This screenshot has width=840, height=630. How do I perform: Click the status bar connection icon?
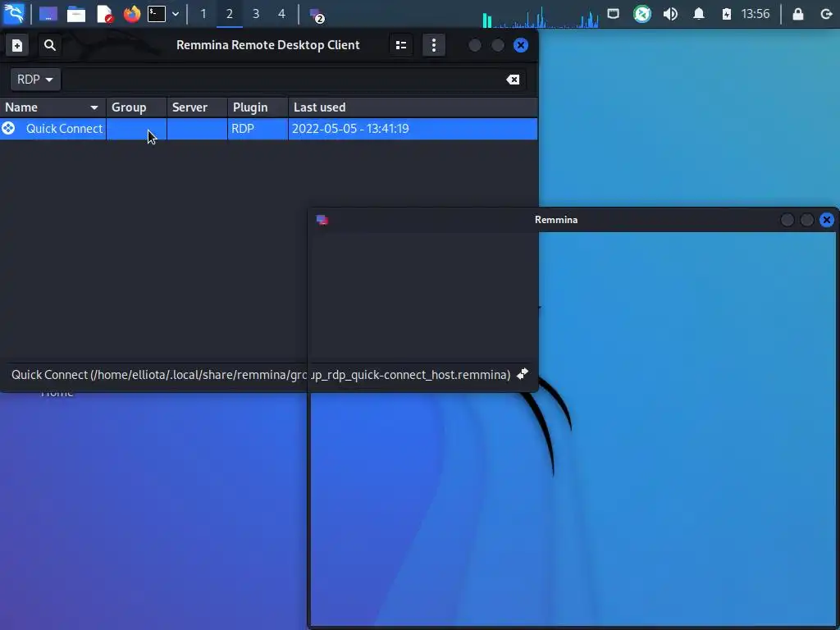point(523,374)
